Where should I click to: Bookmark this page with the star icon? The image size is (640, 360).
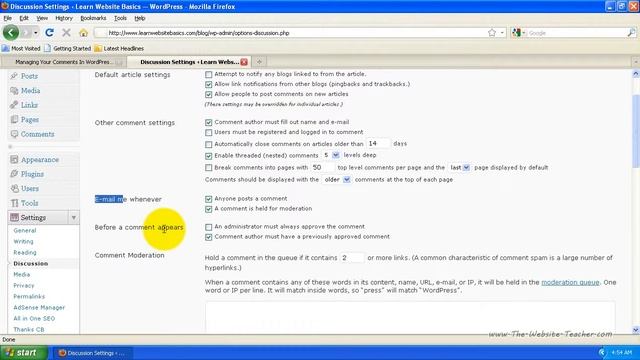(492, 33)
